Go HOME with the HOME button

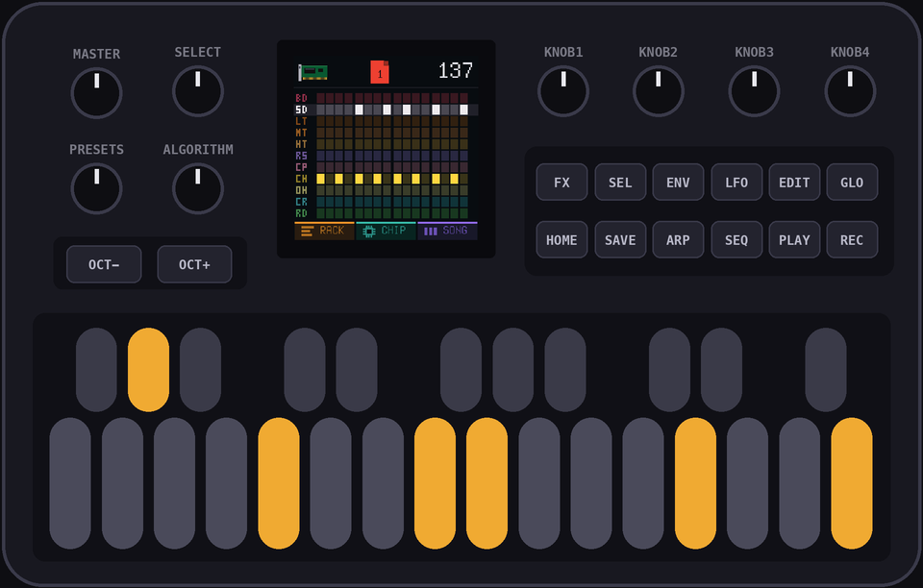point(561,240)
